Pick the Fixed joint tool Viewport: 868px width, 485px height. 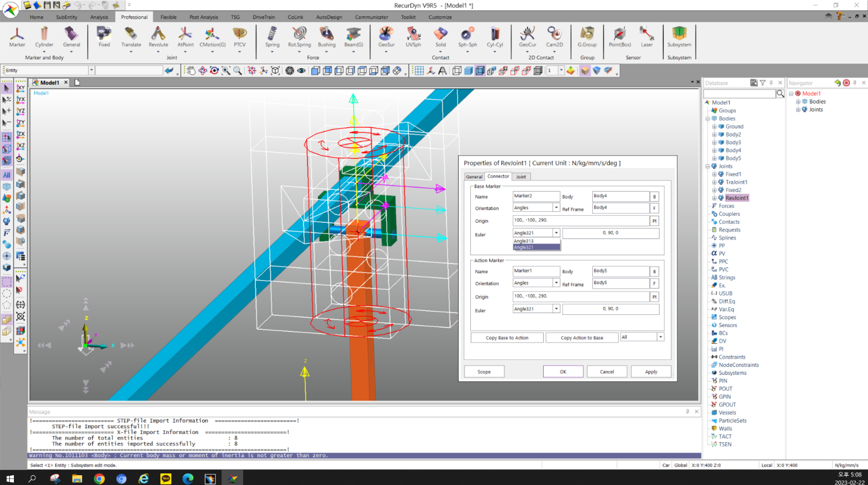click(x=104, y=37)
